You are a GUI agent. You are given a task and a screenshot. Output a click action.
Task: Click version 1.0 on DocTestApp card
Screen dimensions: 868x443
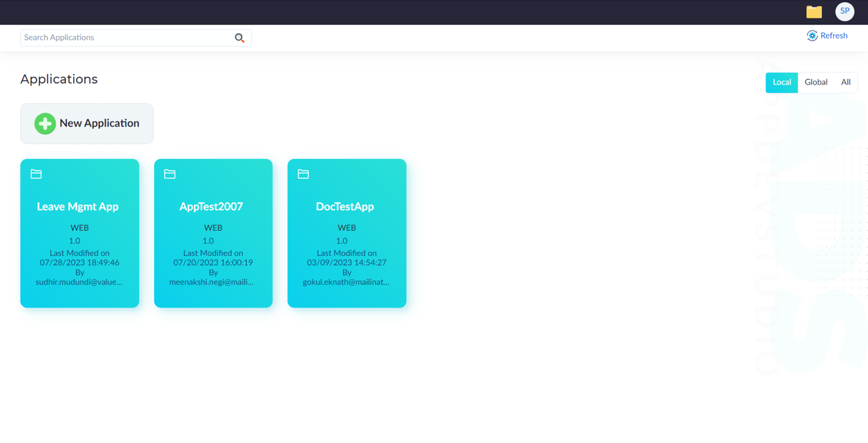click(x=342, y=240)
